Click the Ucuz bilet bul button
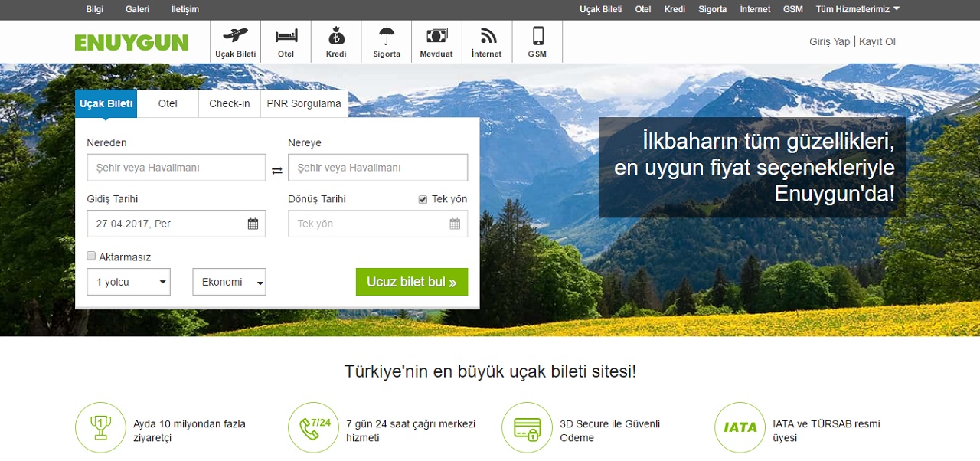980x461 pixels. pyautogui.click(x=411, y=282)
